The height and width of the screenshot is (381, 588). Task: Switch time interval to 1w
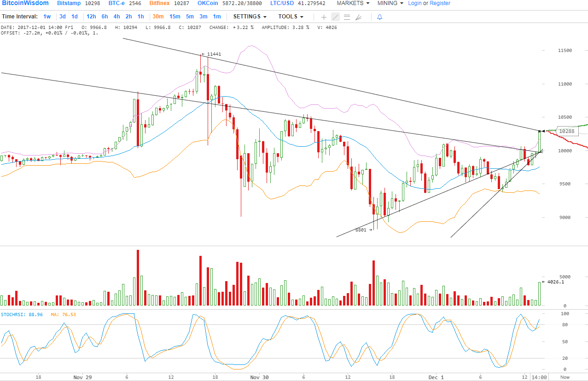pyautogui.click(x=47, y=17)
